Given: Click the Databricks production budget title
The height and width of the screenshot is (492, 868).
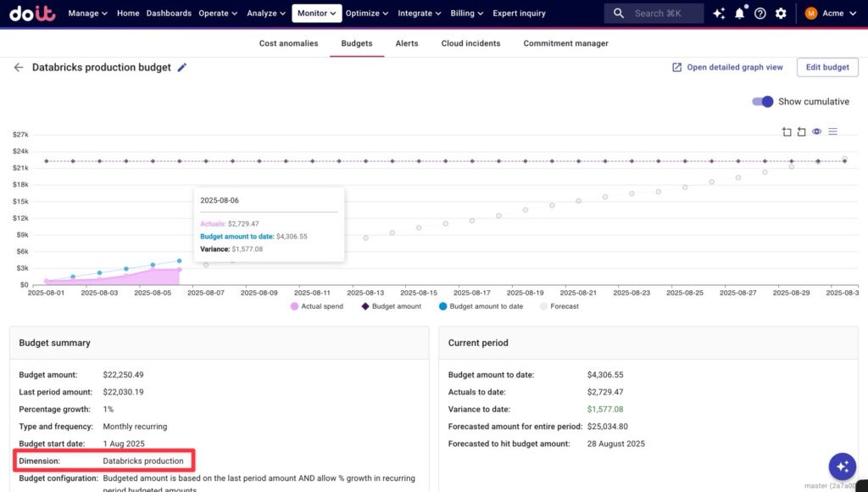Looking at the screenshot, I should coord(102,68).
